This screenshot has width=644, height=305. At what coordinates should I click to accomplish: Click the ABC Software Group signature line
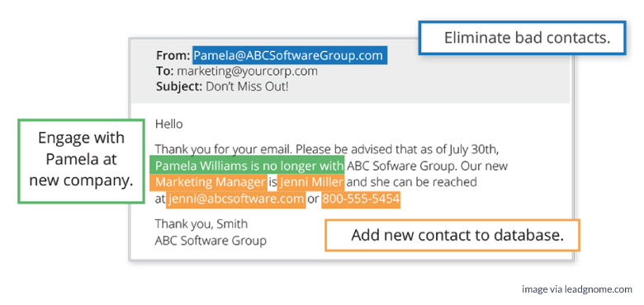[211, 240]
